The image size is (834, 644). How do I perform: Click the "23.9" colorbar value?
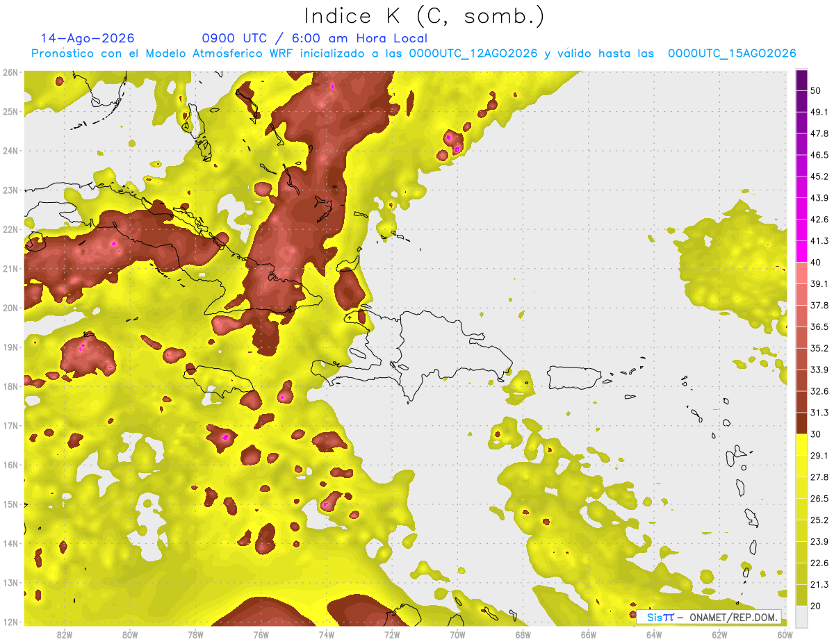pos(819,541)
